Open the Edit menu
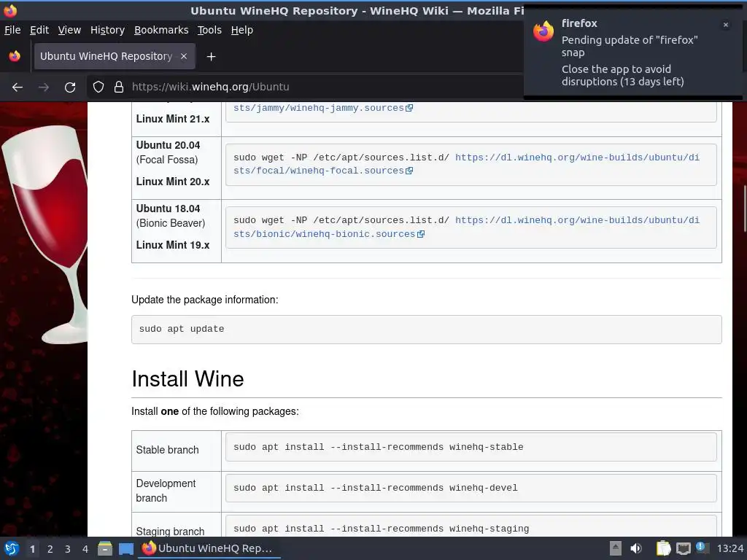Screen dimensions: 747x560 pyautogui.click(x=39, y=30)
